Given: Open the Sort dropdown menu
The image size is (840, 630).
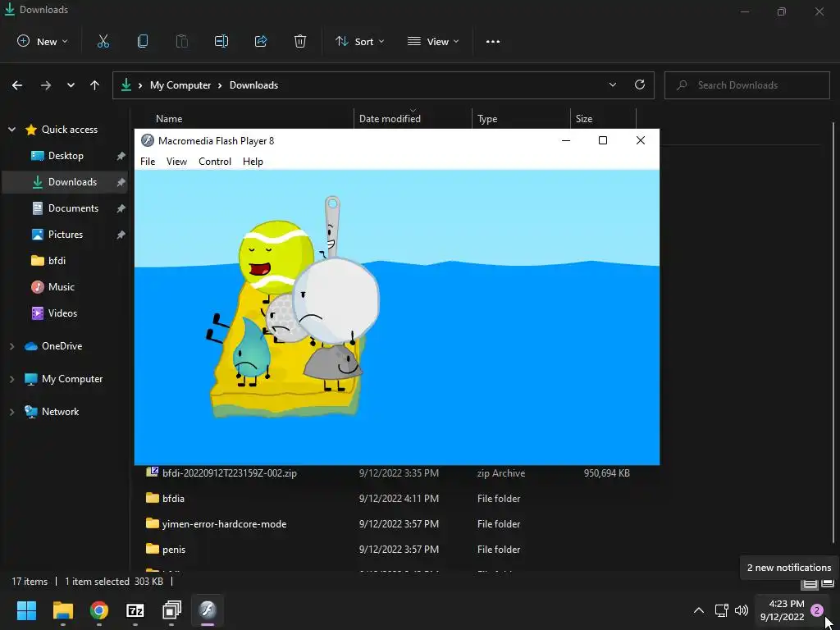Looking at the screenshot, I should (x=359, y=41).
